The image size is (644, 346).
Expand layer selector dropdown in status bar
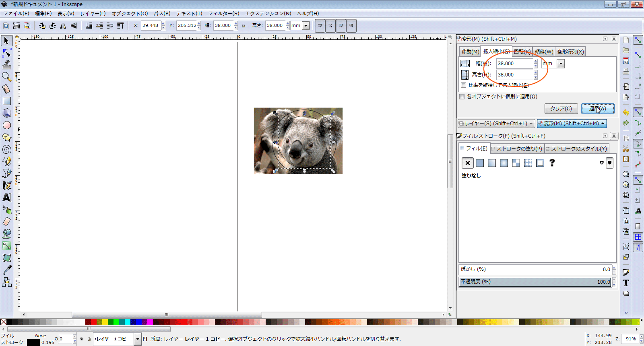tap(138, 339)
